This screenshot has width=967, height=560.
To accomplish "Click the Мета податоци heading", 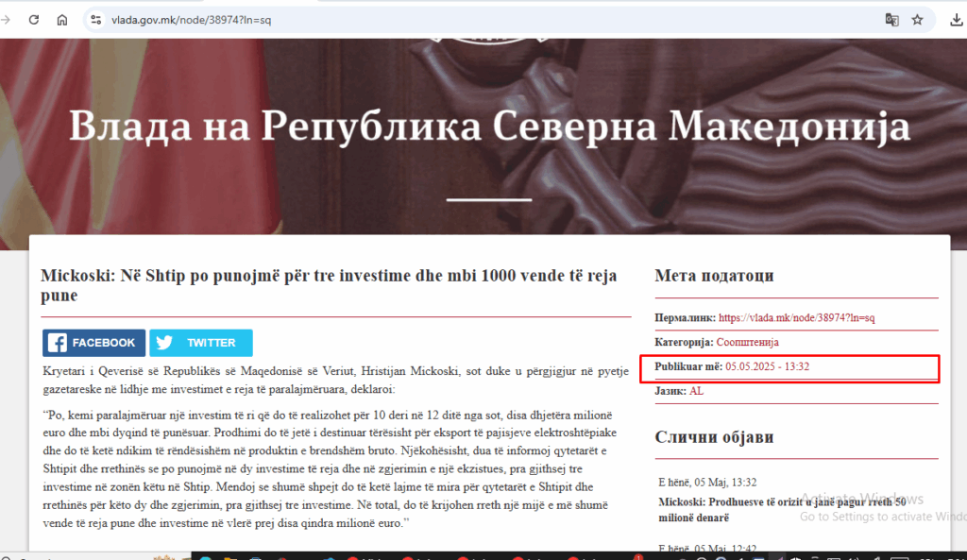I will click(x=714, y=275).
